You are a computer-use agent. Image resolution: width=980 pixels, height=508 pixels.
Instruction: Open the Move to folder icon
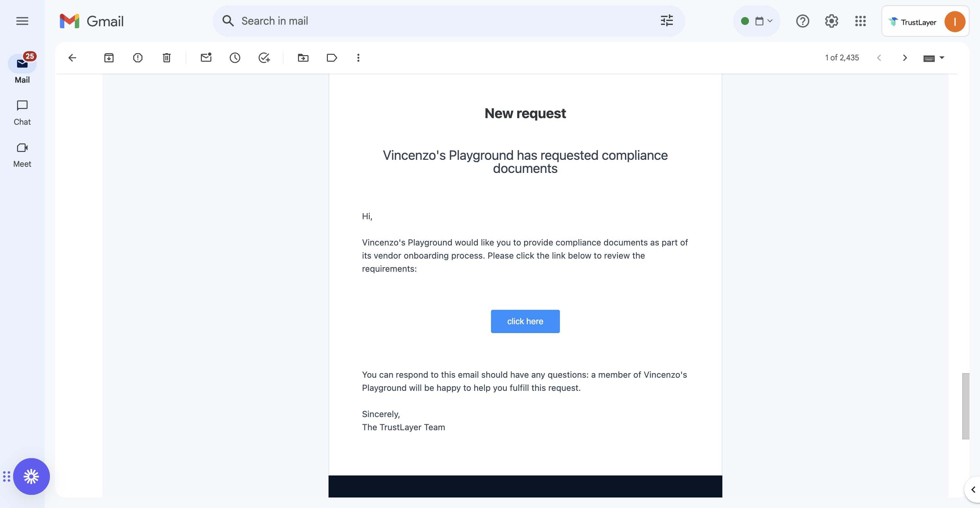tap(303, 58)
